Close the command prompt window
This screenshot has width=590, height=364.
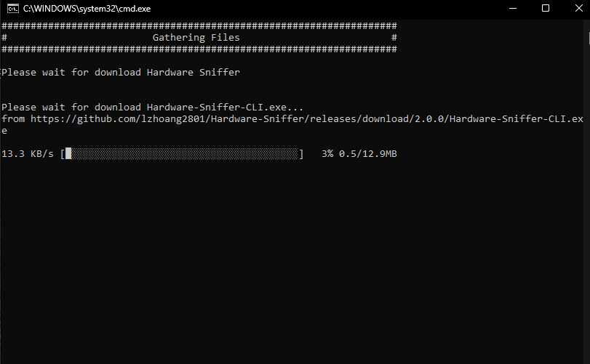pos(578,8)
